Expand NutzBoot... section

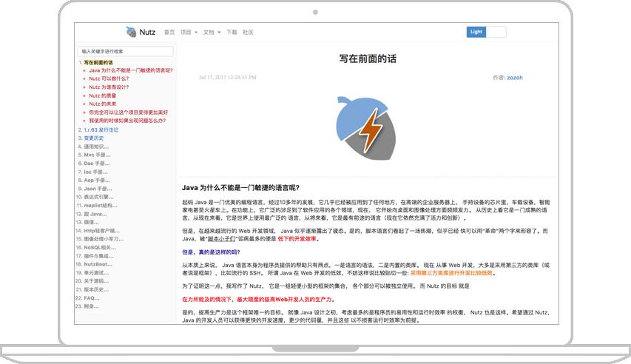point(98,264)
